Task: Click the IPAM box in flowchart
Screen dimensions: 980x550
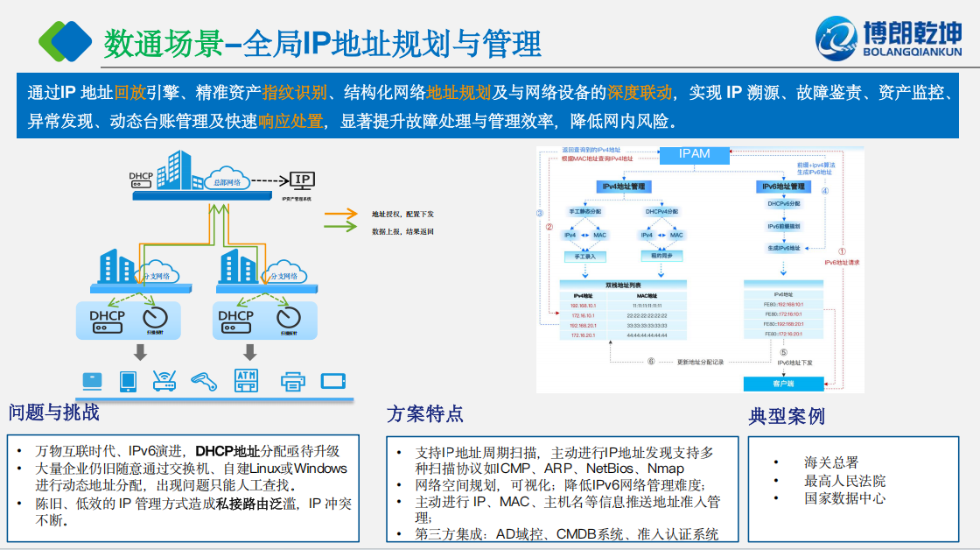Action: point(694,154)
